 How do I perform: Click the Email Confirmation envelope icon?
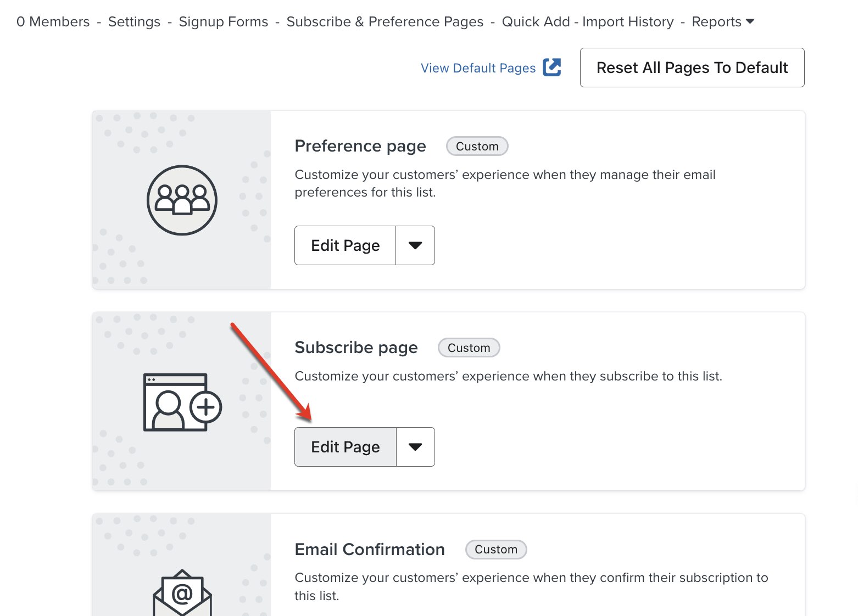182,593
